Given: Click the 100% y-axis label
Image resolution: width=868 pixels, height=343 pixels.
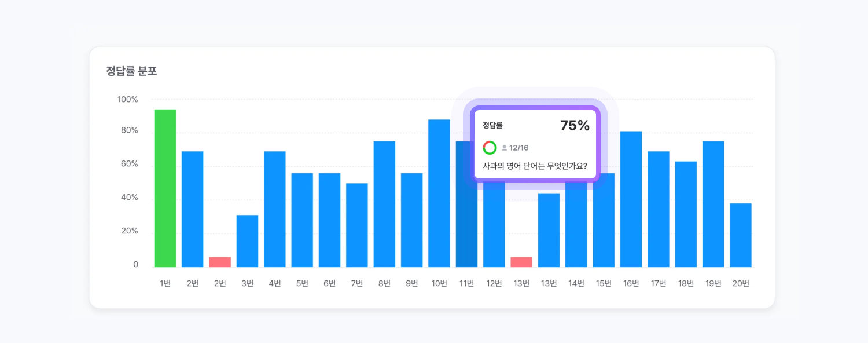Looking at the screenshot, I should point(128,100).
